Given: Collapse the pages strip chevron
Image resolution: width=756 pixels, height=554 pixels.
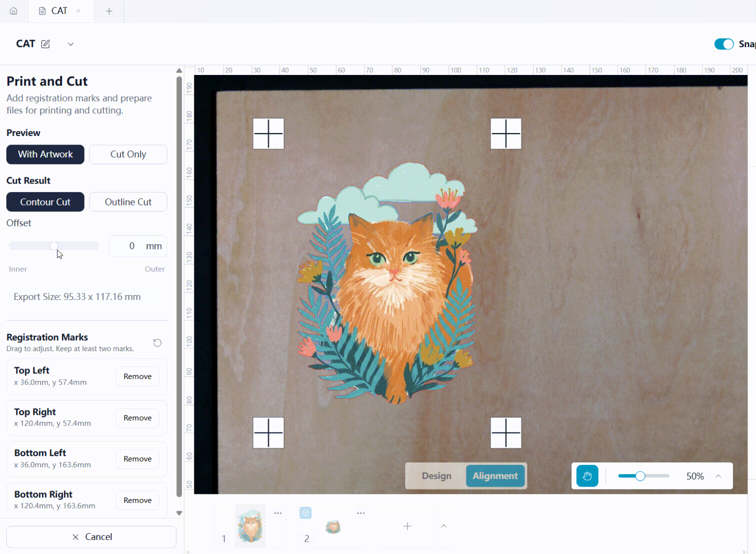Looking at the screenshot, I should coord(444,526).
